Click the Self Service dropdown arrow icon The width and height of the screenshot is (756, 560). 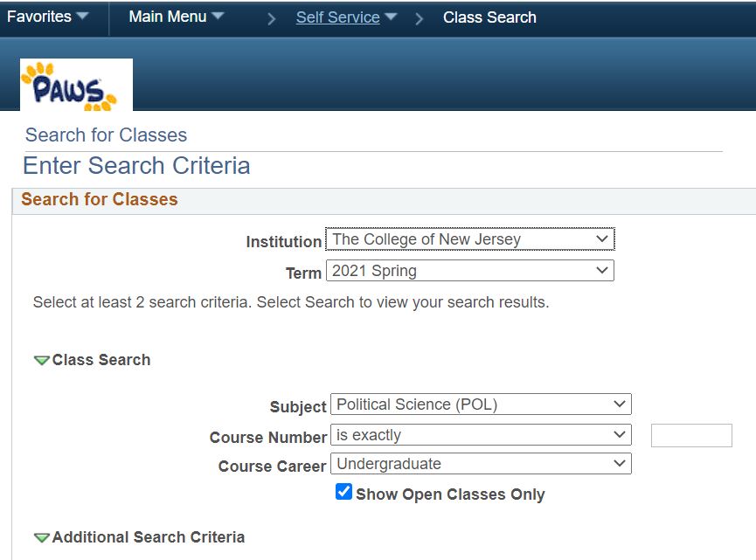(391, 17)
